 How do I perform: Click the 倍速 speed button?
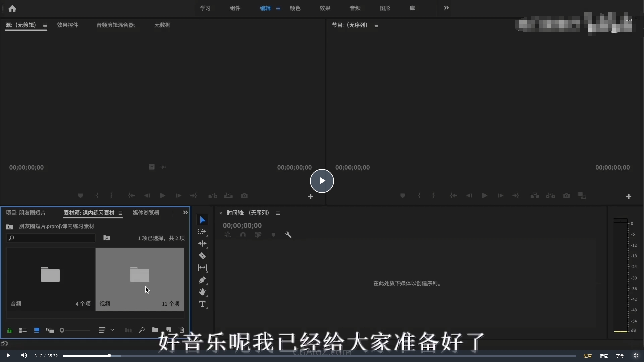(x=603, y=356)
